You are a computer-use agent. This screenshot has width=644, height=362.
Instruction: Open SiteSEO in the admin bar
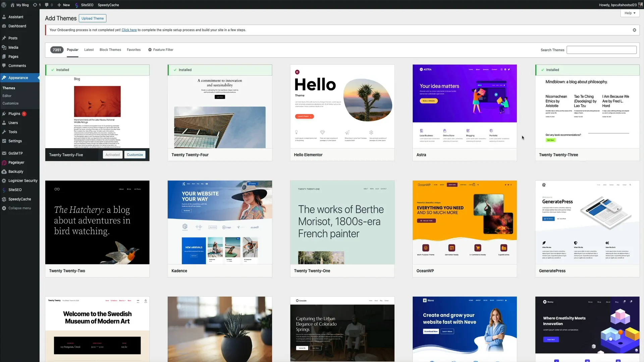coord(84,5)
